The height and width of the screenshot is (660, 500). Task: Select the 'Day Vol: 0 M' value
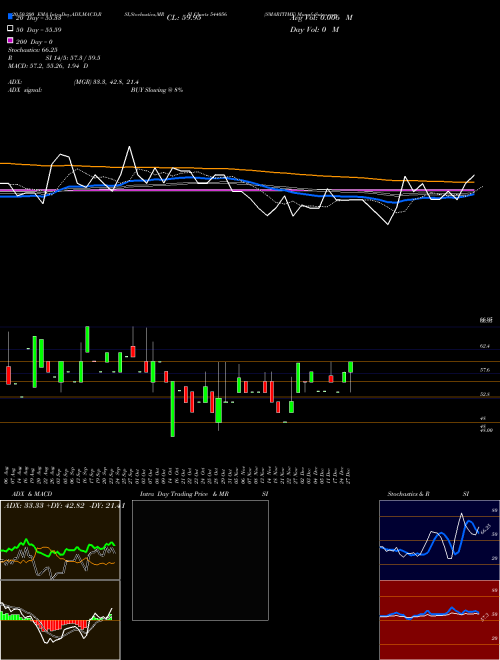coord(314,29)
